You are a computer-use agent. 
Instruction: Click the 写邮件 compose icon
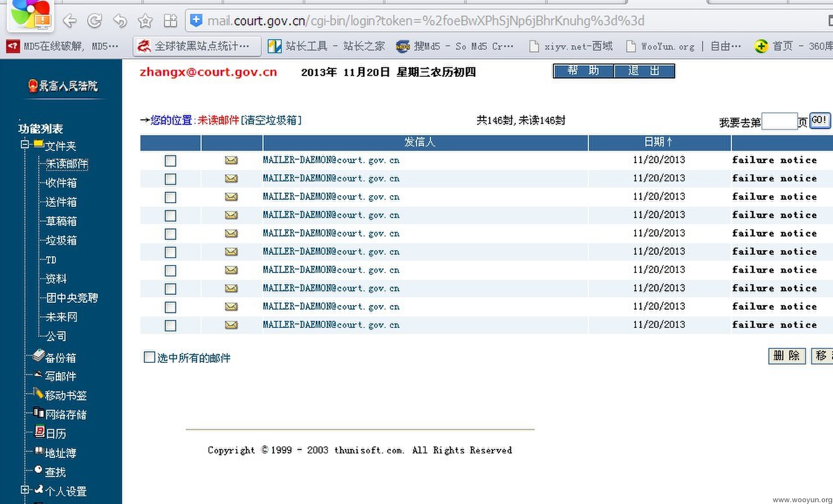pos(38,375)
